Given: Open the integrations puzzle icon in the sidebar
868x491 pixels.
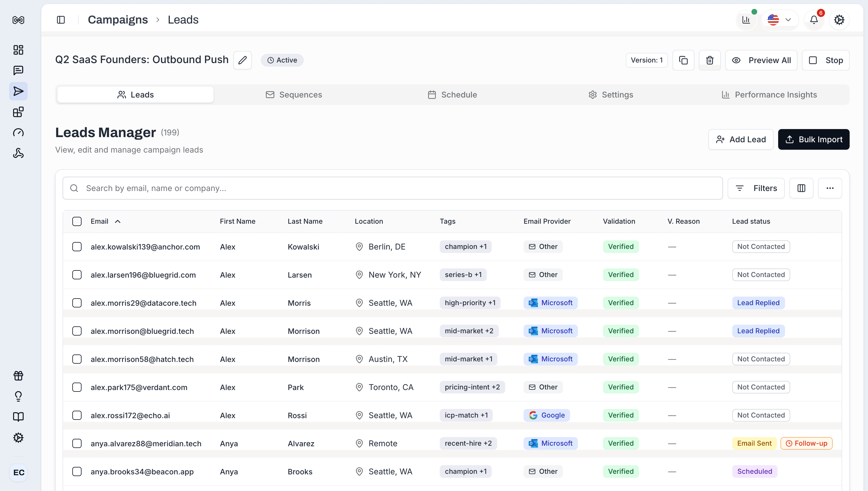Looking at the screenshot, I should coord(18,112).
